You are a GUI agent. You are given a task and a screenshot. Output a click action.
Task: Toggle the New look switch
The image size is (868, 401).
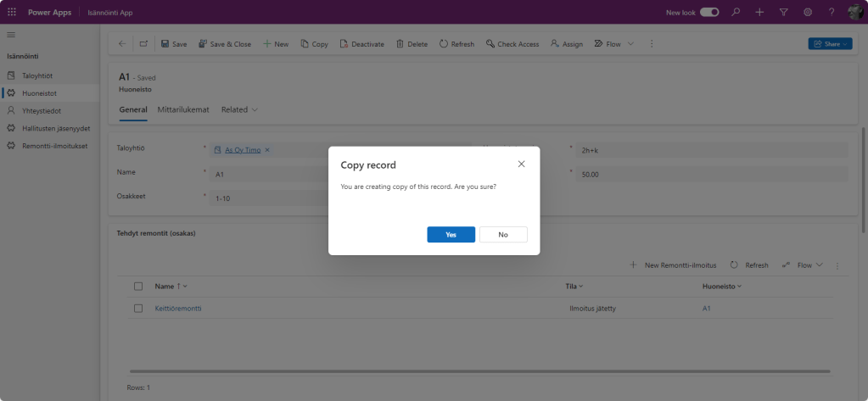[x=709, y=12]
